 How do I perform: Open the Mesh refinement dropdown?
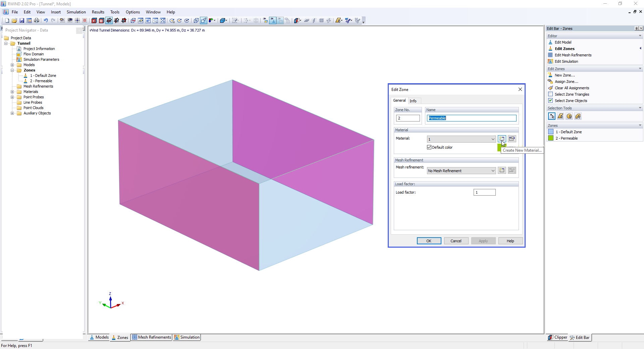point(461,170)
